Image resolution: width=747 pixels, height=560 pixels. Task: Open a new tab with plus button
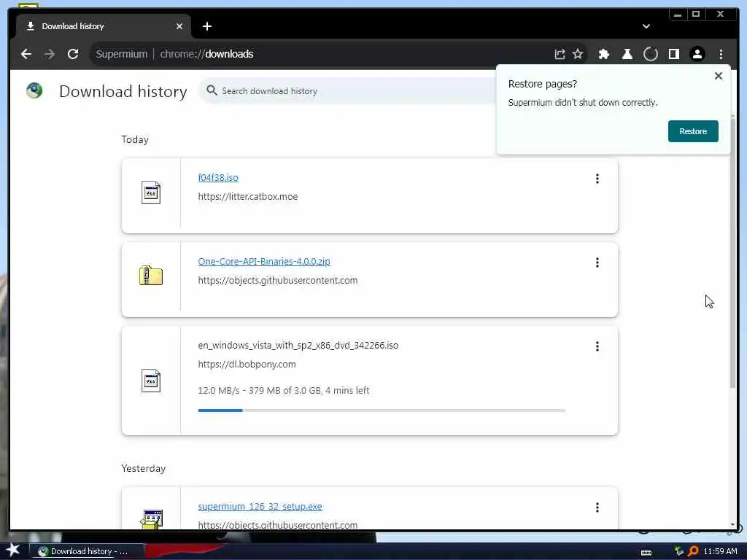coord(206,26)
